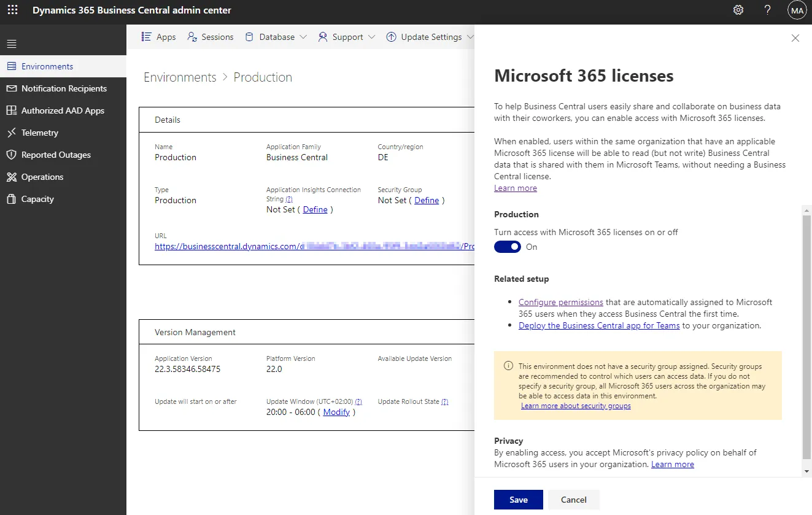Open the MA account avatar
The width and height of the screenshot is (812, 515).
tap(797, 10)
